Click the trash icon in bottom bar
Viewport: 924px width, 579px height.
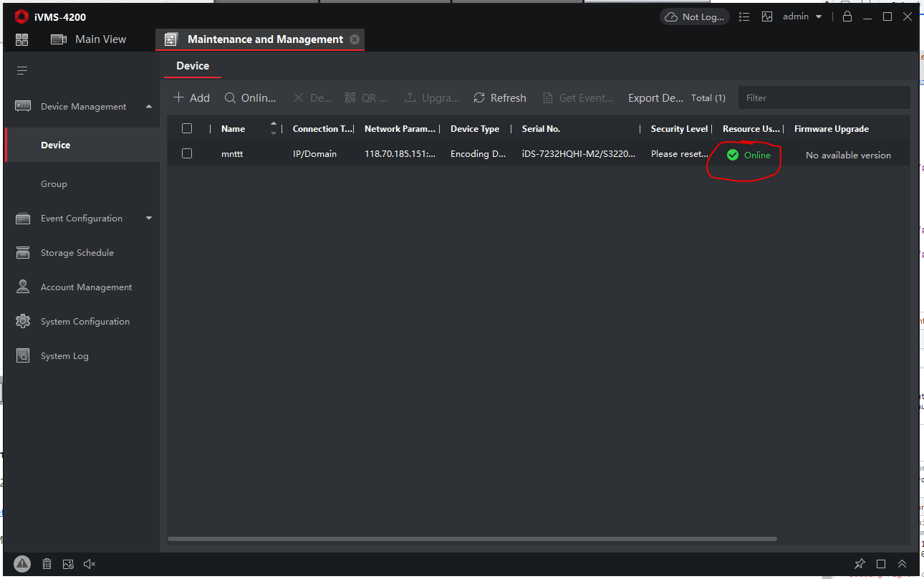point(47,564)
